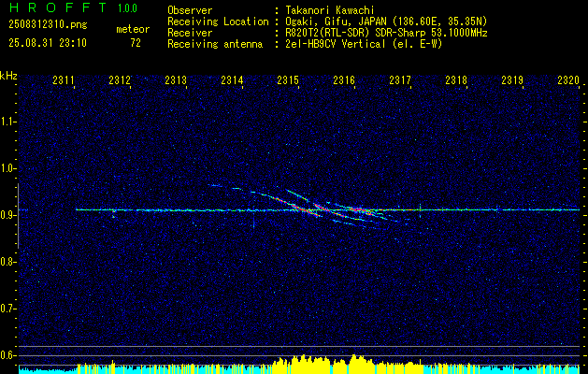Click the version number 1.0.0
Viewport: 588px width, 374px height.
[127, 7]
